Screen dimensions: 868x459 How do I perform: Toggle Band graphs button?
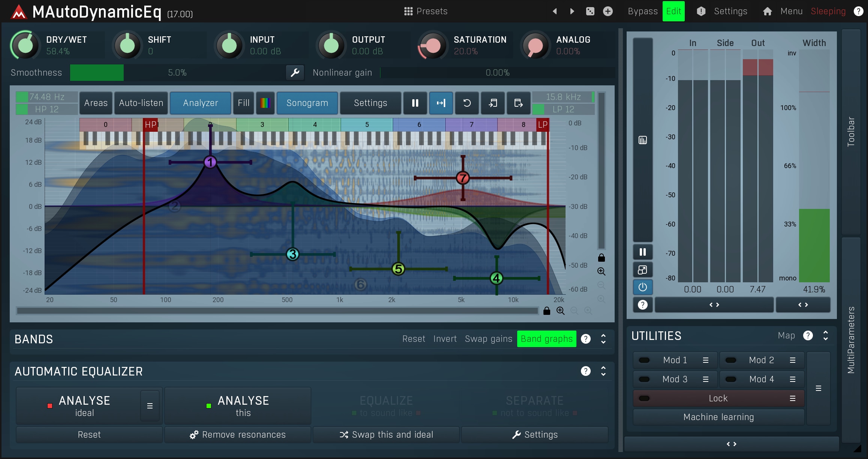pyautogui.click(x=546, y=339)
